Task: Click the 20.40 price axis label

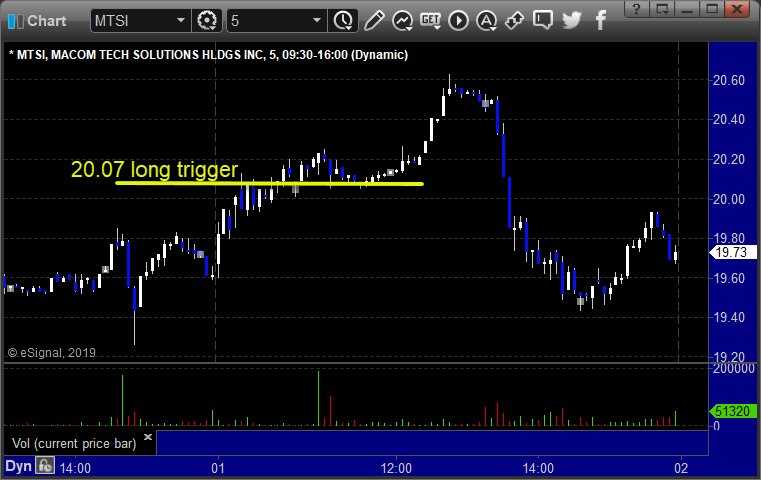Action: [x=728, y=119]
